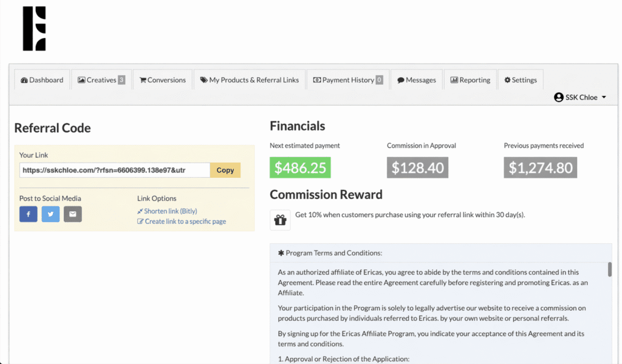Open the SSK Chloe account dropdown
Viewport: 622px width, 364px height.
pos(580,97)
